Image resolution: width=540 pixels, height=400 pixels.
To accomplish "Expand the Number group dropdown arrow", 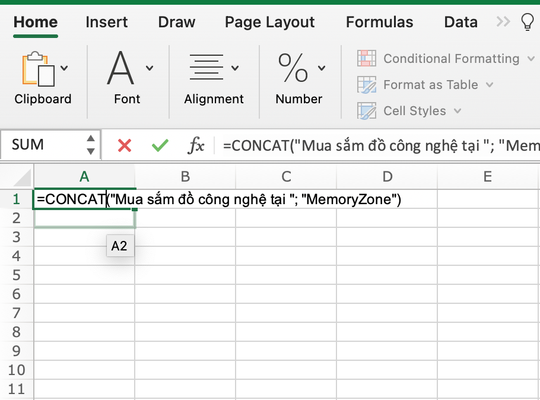I will [x=321, y=68].
